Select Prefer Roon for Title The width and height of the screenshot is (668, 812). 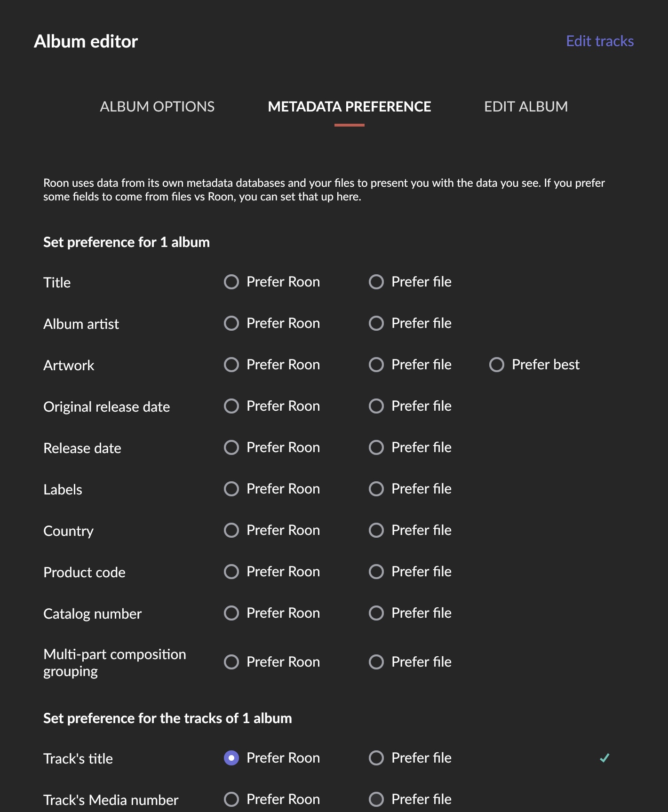[x=231, y=282]
